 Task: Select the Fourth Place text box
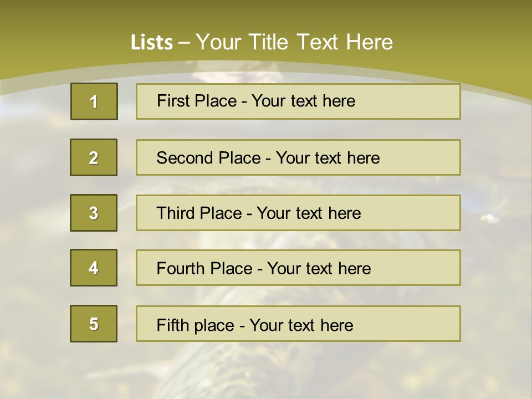click(298, 268)
